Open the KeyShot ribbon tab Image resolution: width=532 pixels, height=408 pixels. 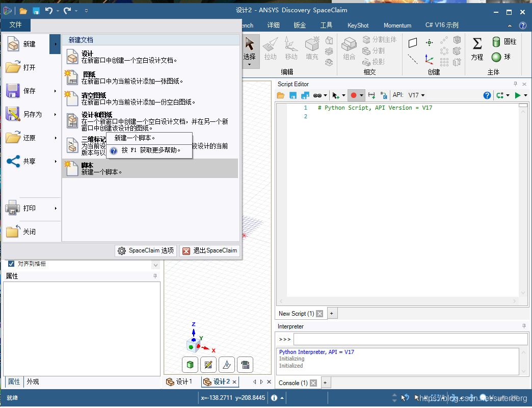(x=358, y=25)
